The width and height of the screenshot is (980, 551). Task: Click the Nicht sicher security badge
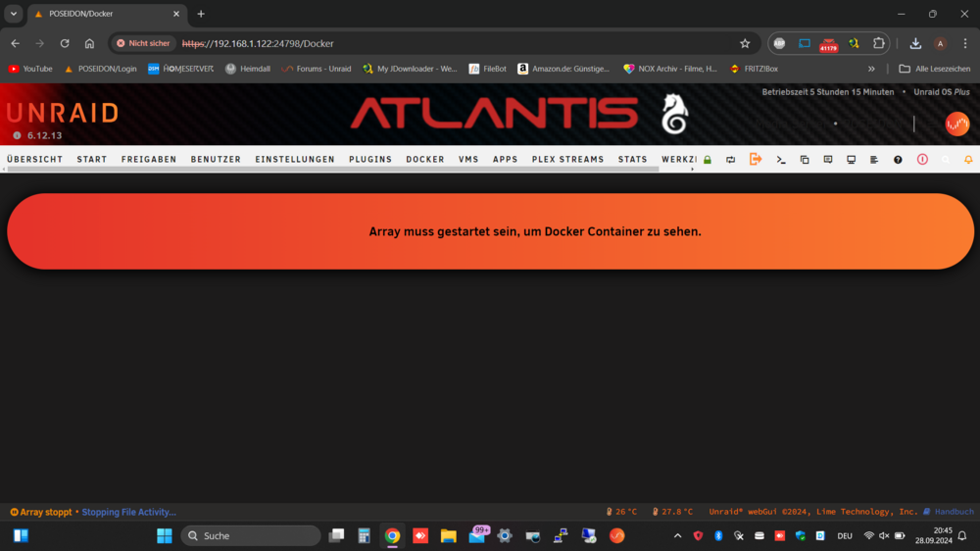(143, 43)
